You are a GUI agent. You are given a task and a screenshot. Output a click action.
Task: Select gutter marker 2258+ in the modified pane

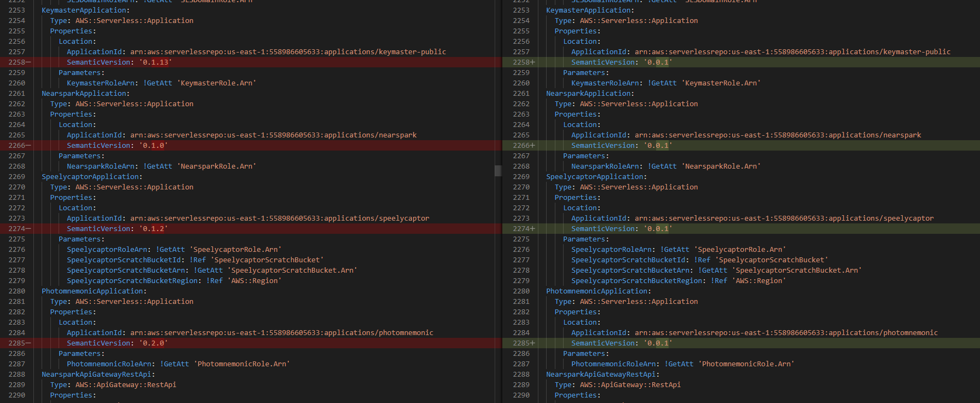pos(524,62)
